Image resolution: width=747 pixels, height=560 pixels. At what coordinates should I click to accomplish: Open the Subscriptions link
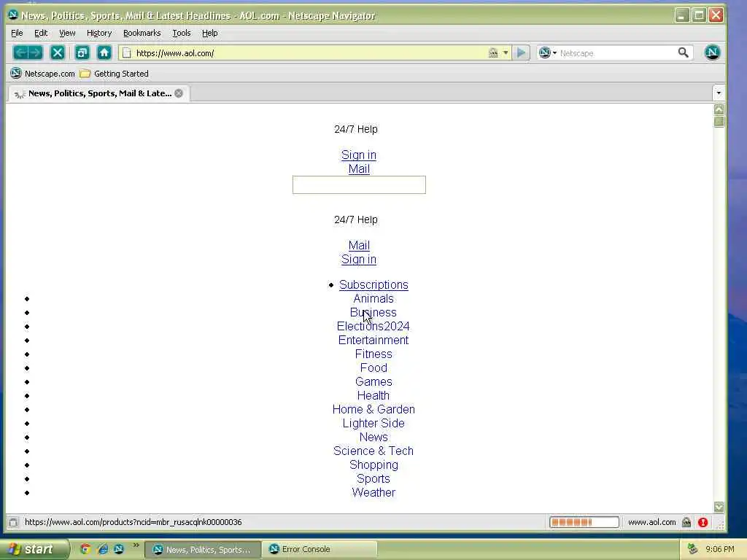[373, 284]
